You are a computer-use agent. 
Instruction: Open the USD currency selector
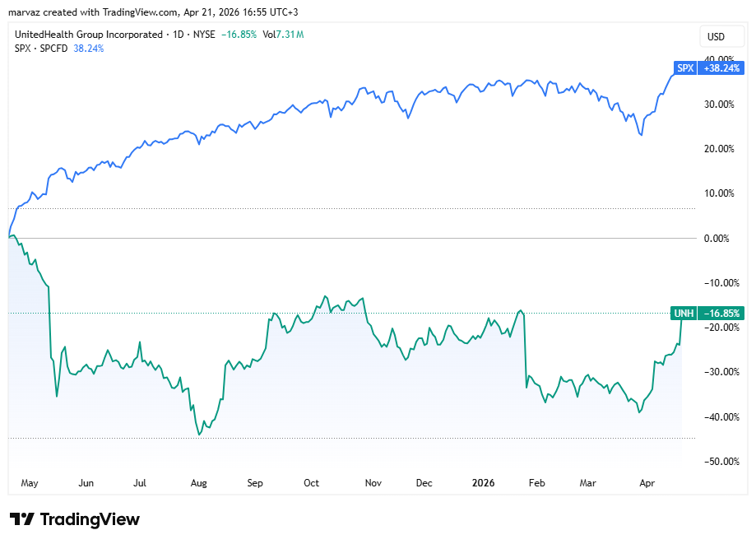[716, 36]
